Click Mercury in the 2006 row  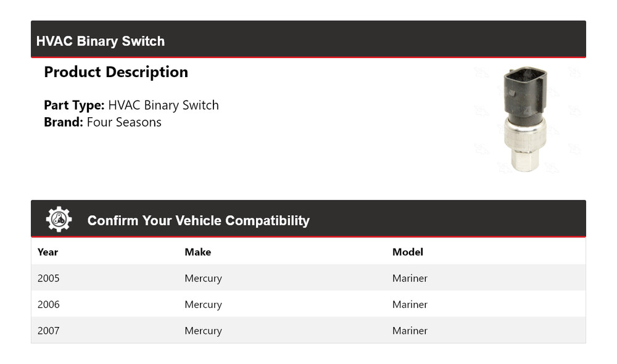(204, 305)
